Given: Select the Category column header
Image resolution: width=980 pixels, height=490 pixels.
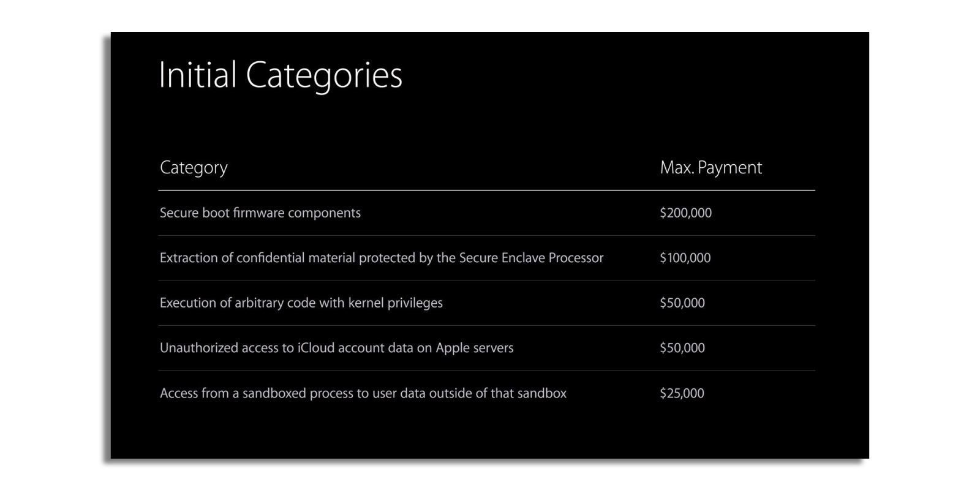Looking at the screenshot, I should click(x=194, y=168).
